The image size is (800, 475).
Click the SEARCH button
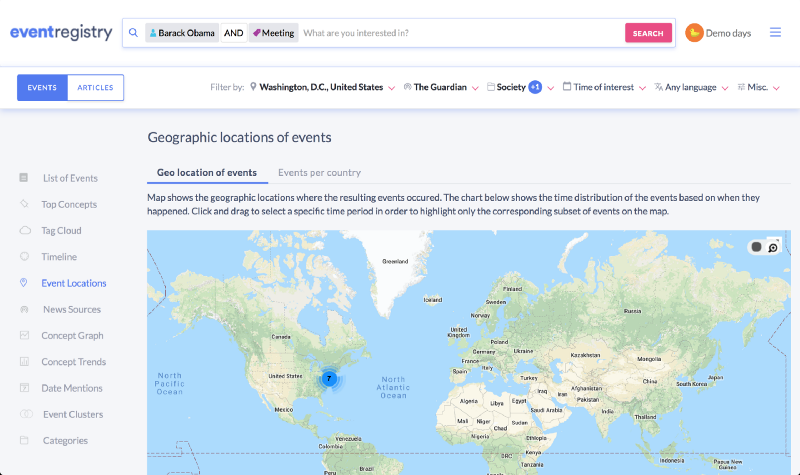648,33
